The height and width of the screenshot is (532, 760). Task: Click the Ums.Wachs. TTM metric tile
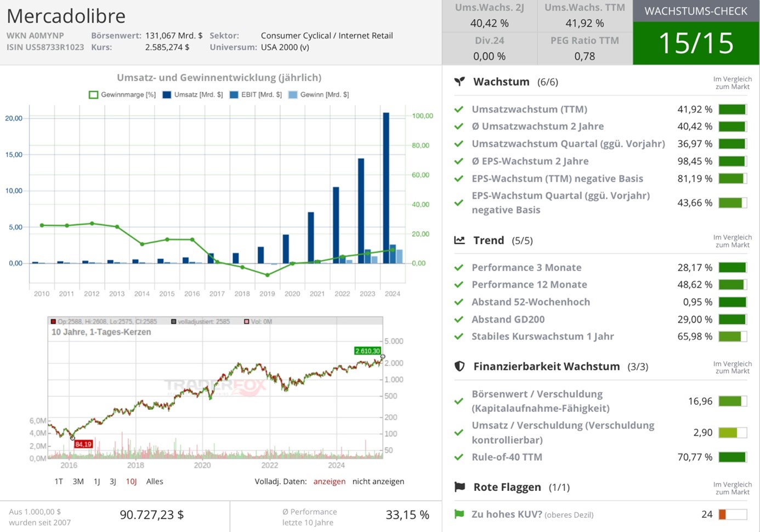coord(585,15)
